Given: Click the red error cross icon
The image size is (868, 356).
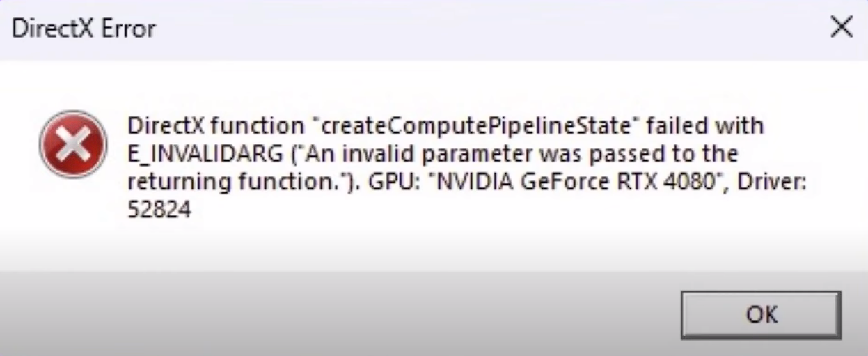Looking at the screenshot, I should point(72,144).
